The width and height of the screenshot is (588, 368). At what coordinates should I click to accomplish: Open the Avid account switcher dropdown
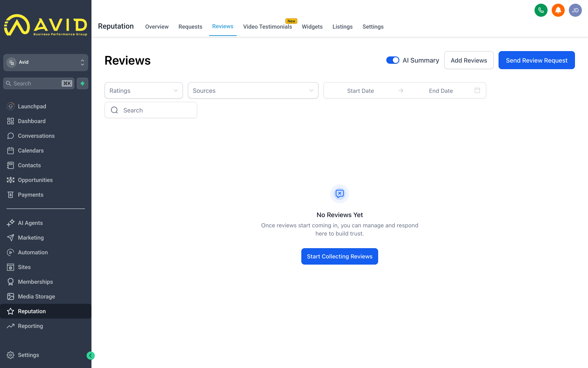click(46, 63)
